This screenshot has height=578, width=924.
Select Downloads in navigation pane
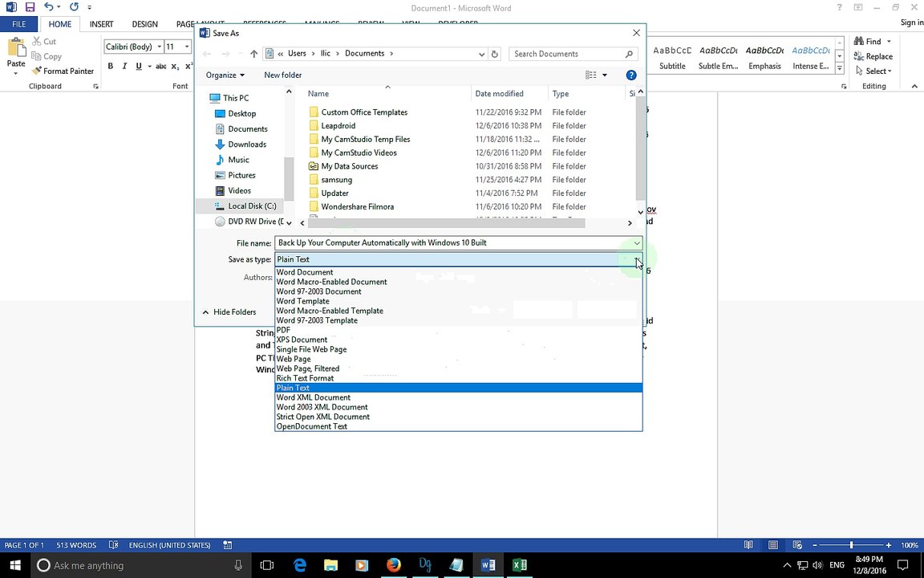(x=241, y=144)
